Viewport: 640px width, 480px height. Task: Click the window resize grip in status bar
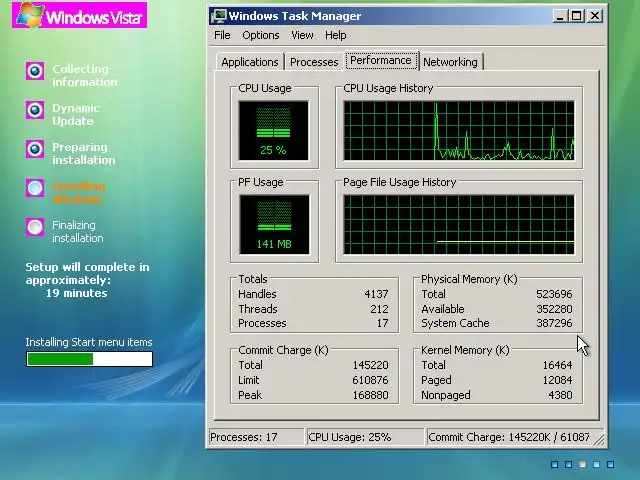point(599,440)
